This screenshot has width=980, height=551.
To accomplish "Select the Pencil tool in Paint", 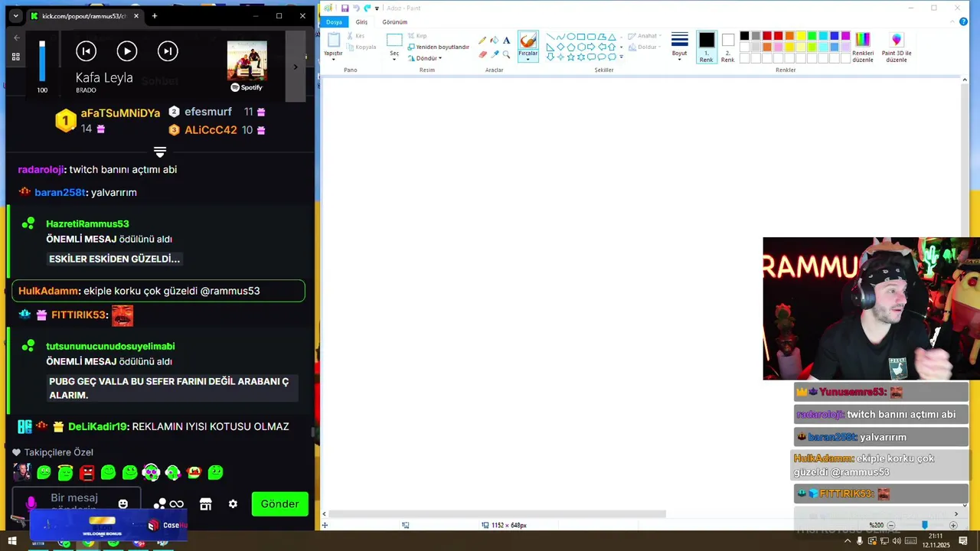I will pyautogui.click(x=482, y=41).
